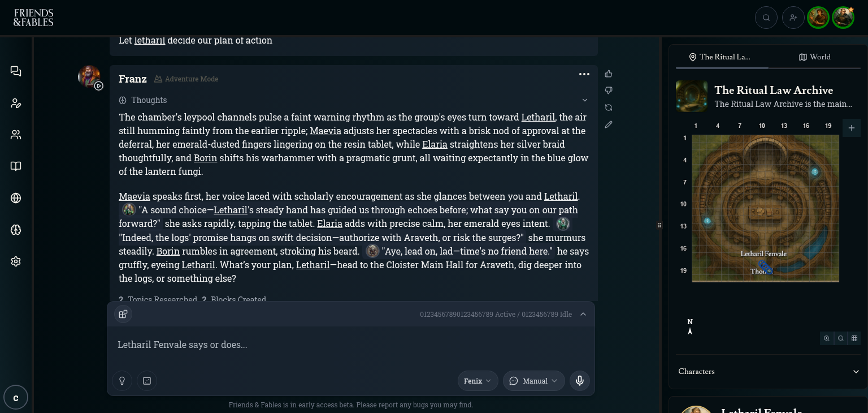
Task: Open the Manual mode dropdown
Action: pos(533,381)
